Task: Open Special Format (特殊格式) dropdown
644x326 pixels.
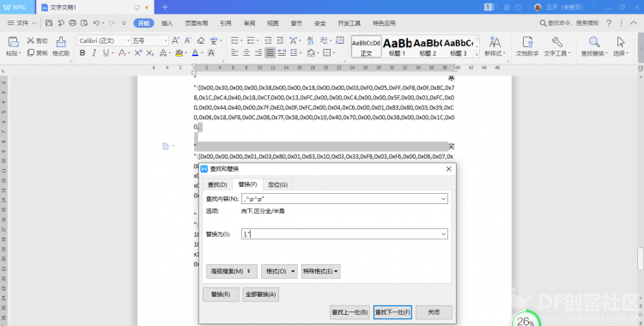Action: pos(321,271)
